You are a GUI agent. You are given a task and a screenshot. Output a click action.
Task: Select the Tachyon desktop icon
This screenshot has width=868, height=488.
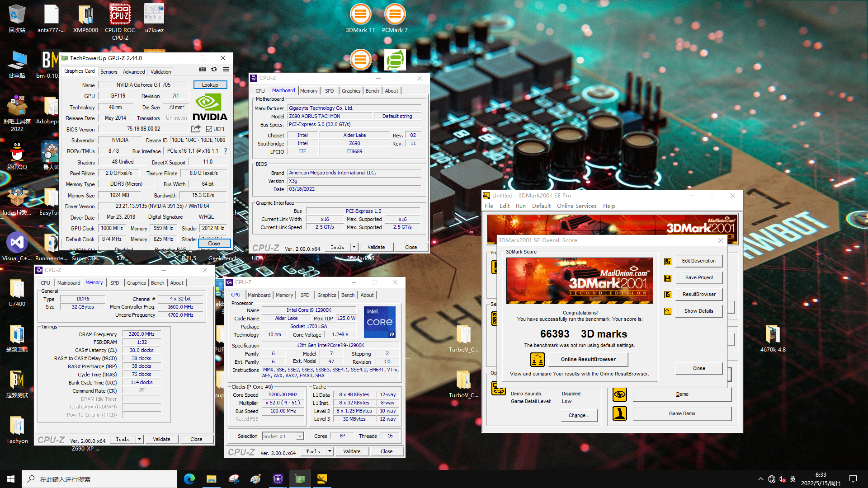point(17,430)
